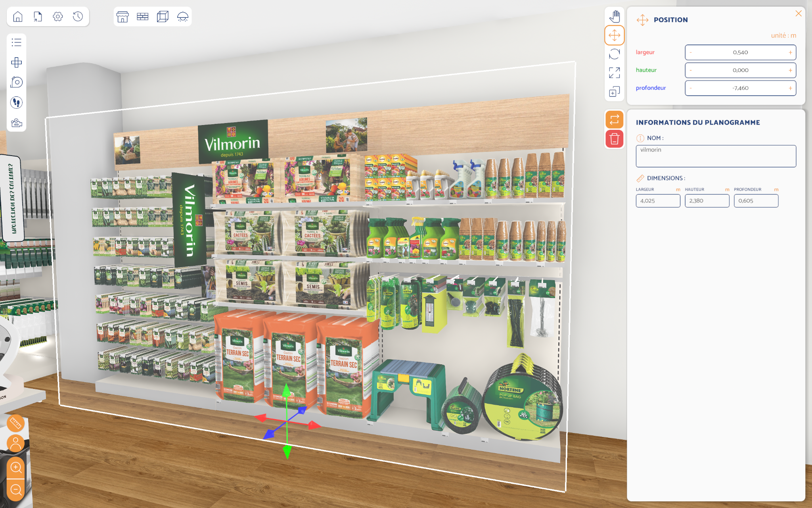The height and width of the screenshot is (508, 812).
Task: Open the export file icon
Action: click(x=38, y=17)
